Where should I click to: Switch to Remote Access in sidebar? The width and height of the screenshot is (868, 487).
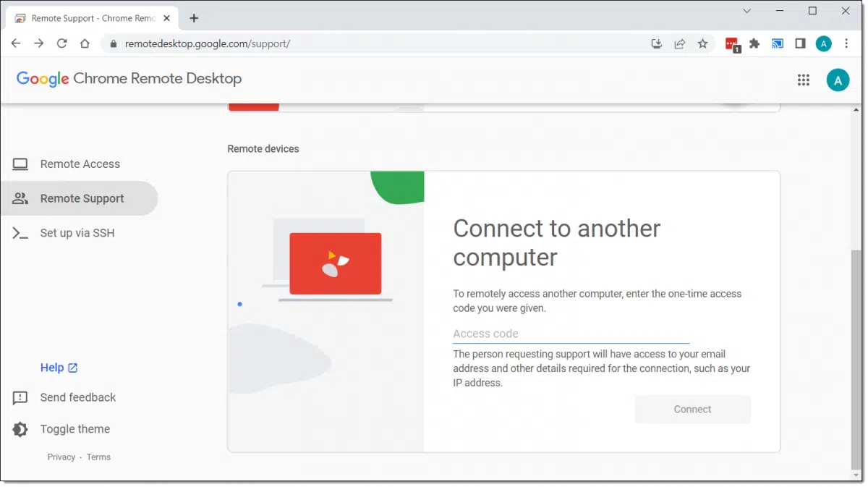point(79,164)
